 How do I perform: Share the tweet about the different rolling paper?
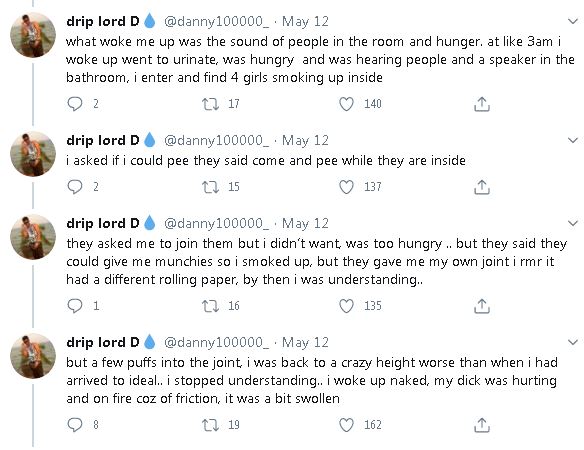[x=482, y=306]
